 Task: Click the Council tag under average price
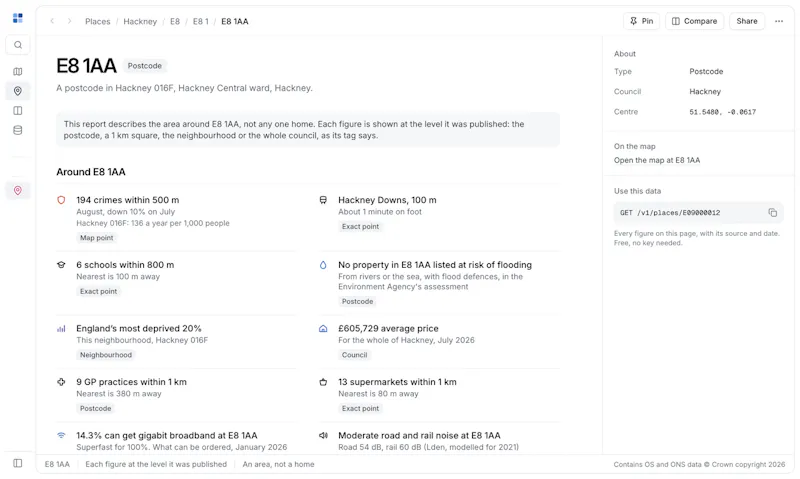(354, 355)
